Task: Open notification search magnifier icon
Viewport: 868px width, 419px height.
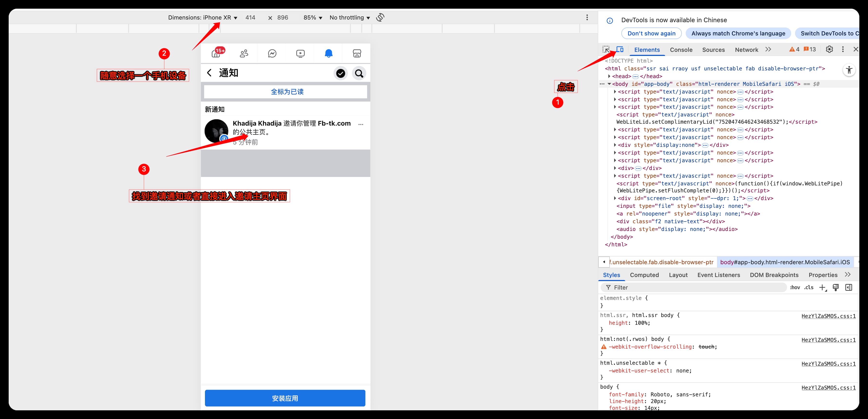Action: (x=359, y=73)
